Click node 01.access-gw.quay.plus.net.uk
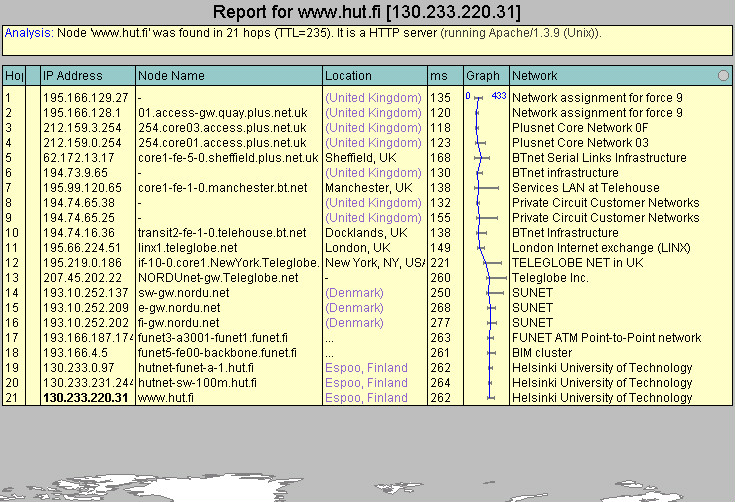The image size is (735, 502). pyautogui.click(x=223, y=112)
